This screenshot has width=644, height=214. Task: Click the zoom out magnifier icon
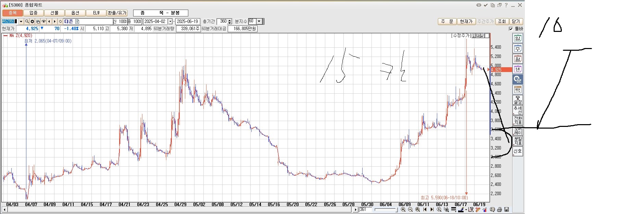pyautogui.click(x=410, y=210)
